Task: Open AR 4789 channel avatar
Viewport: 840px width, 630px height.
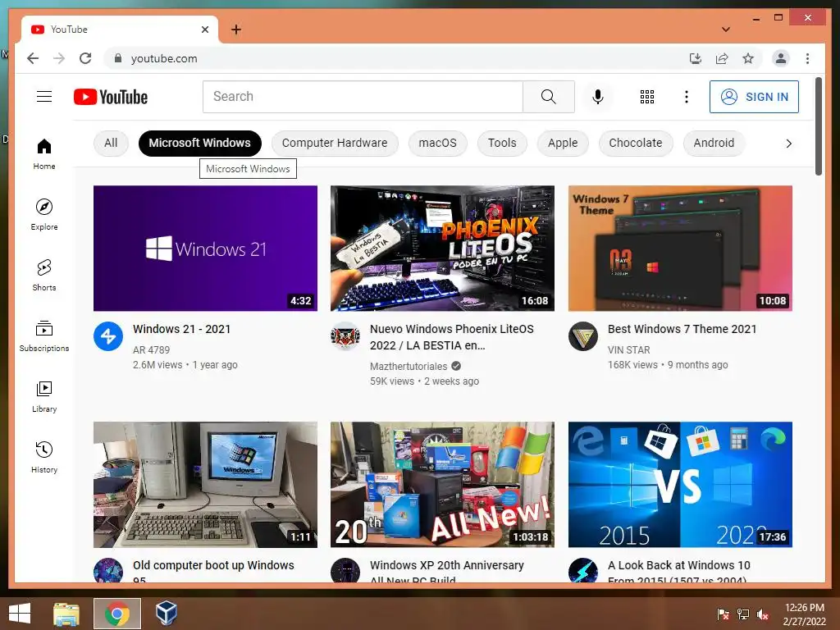Action: [108, 336]
